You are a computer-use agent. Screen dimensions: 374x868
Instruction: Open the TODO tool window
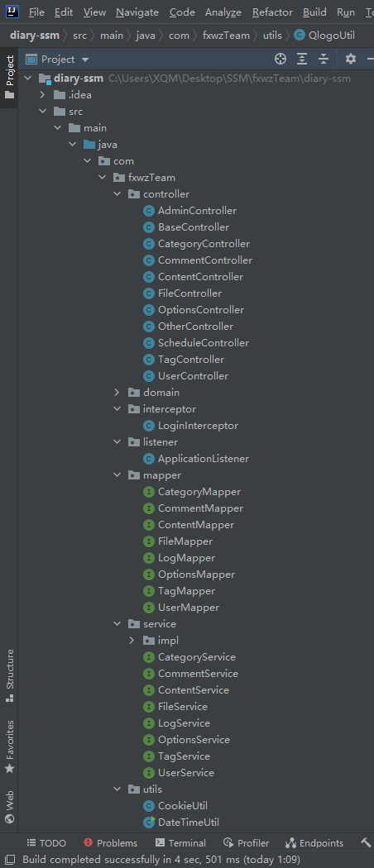pyautogui.click(x=46, y=843)
